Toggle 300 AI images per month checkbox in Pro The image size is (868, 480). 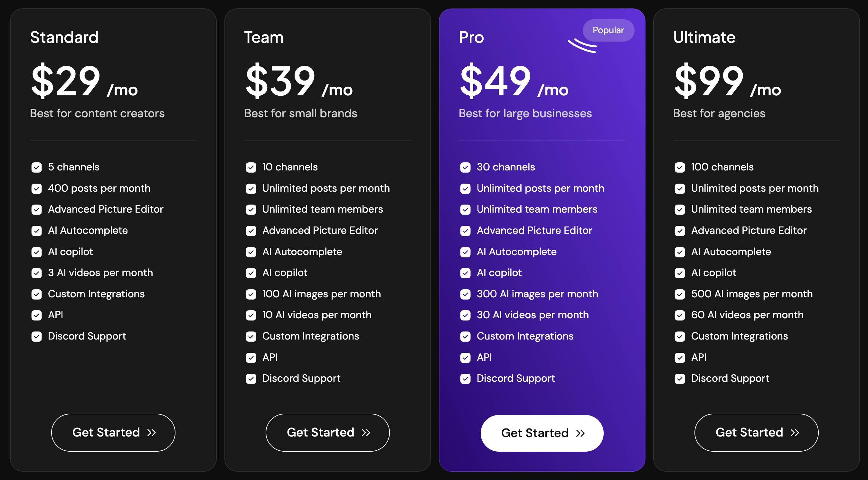(465, 294)
